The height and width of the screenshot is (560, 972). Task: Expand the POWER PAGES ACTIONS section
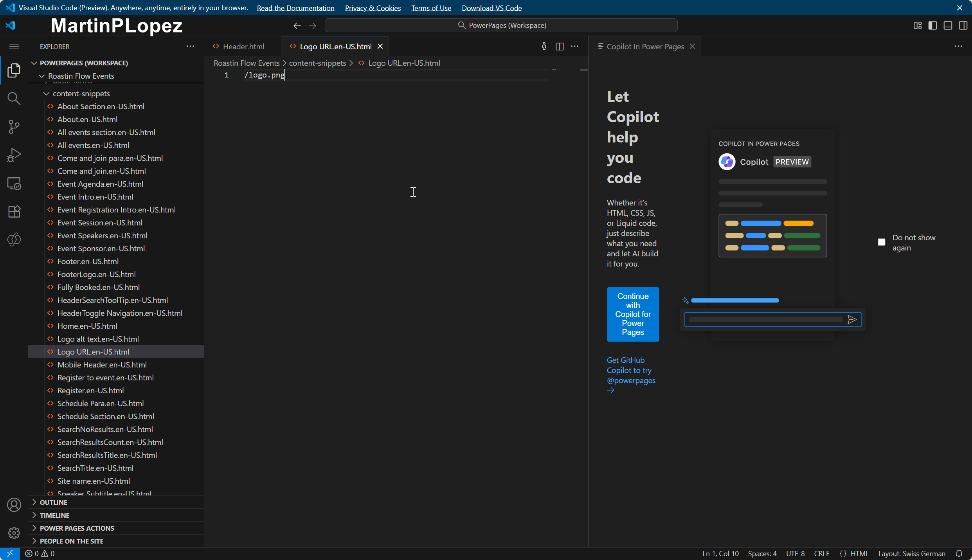coord(77,528)
